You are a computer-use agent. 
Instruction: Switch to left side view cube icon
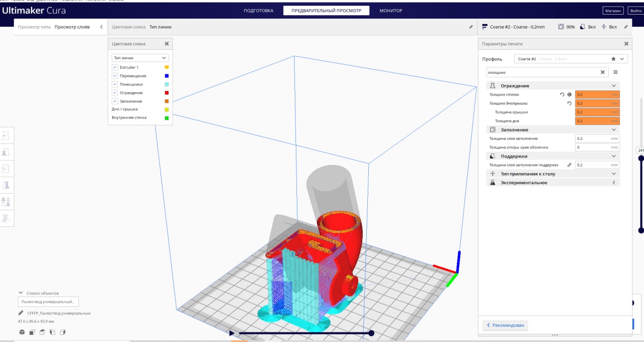pos(52,332)
